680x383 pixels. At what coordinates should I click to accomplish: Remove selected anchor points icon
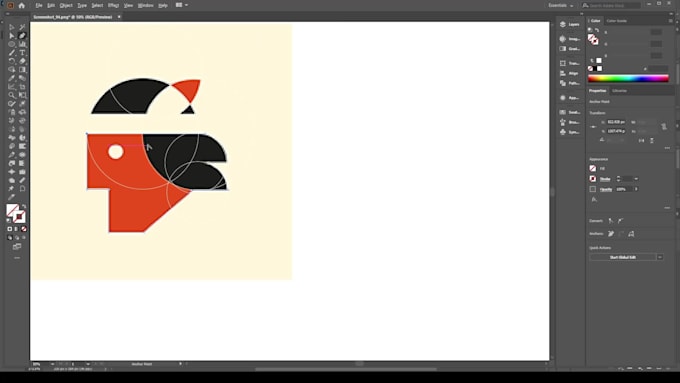tap(611, 234)
